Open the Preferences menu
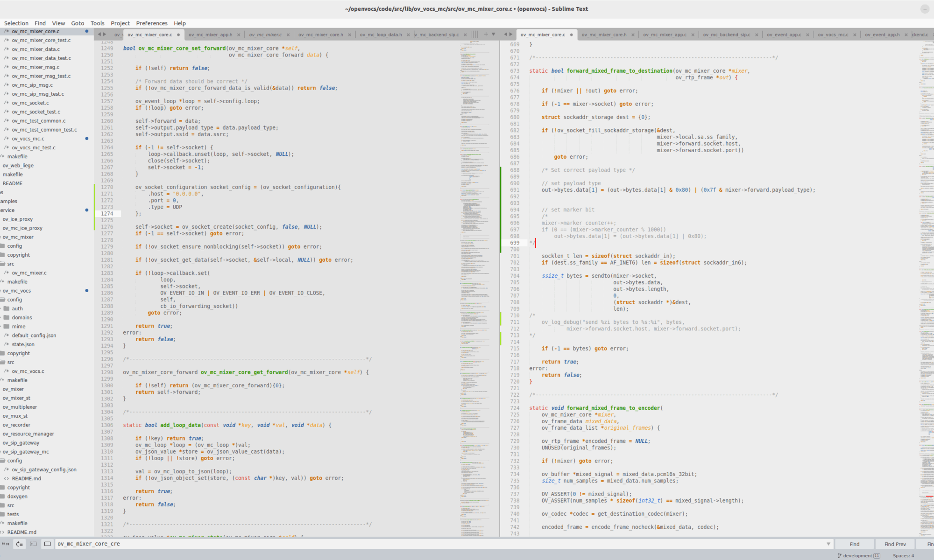 pyautogui.click(x=152, y=23)
